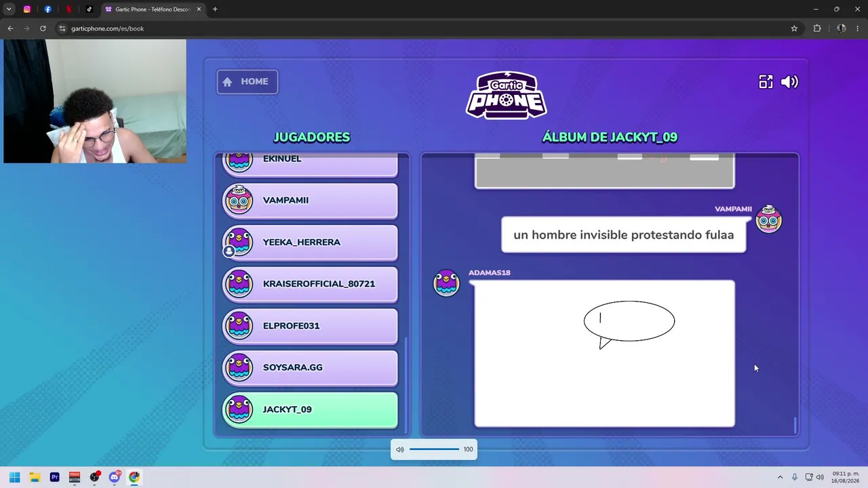The height and width of the screenshot is (488, 868).
Task: Open the Netflix pinned tab
Action: coord(68,9)
